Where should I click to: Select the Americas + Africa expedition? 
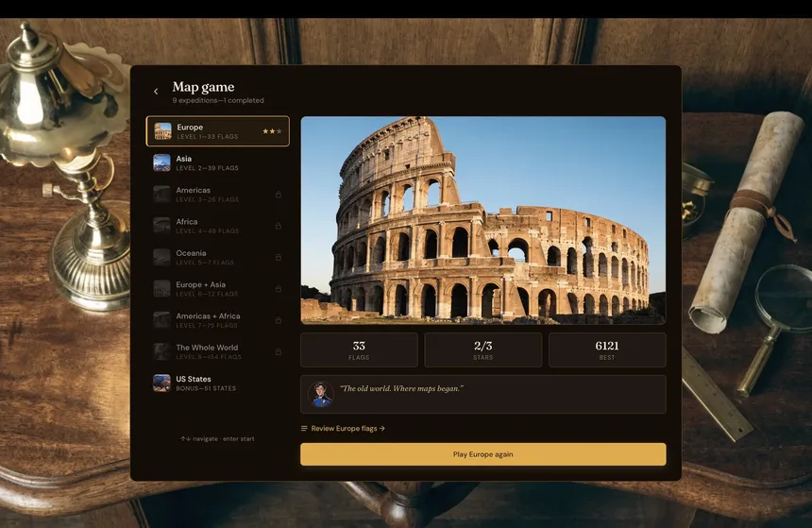217,320
